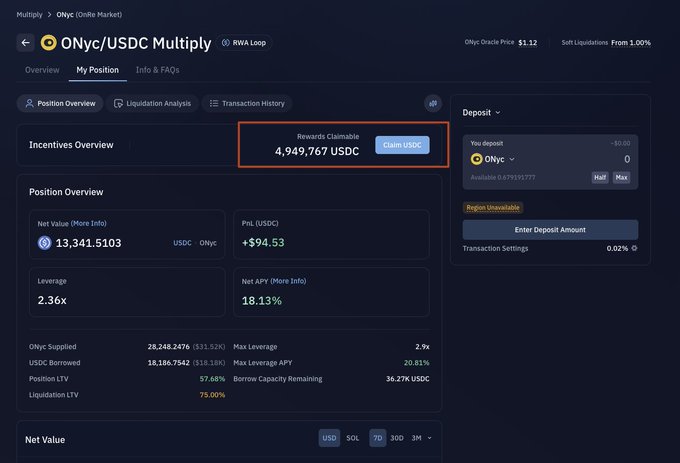Open More Info link next to Net Value
Viewport: 680px width, 463px height.
pyautogui.click(x=88, y=223)
